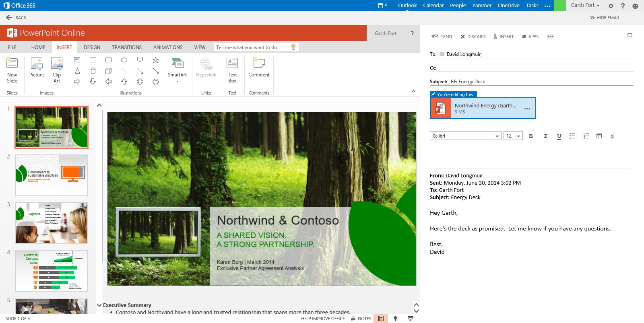Switch to Reading View in status bar
This screenshot has width=644, height=323.
tap(396, 319)
